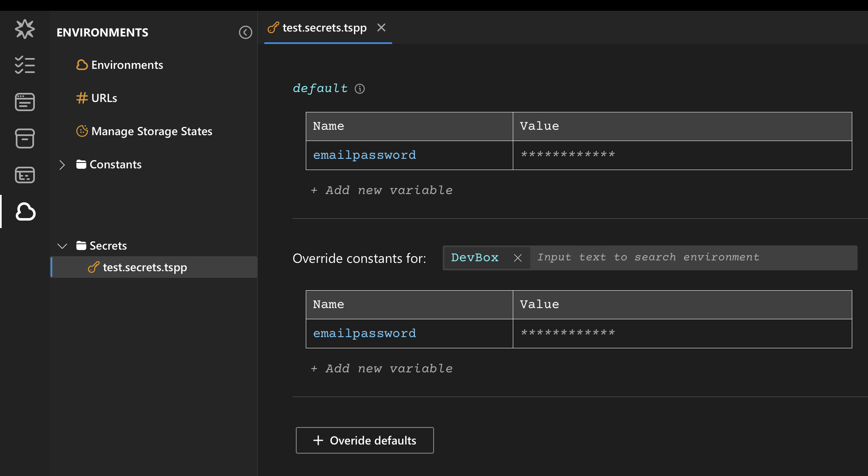Focus the search environment input field

pyautogui.click(x=693, y=257)
